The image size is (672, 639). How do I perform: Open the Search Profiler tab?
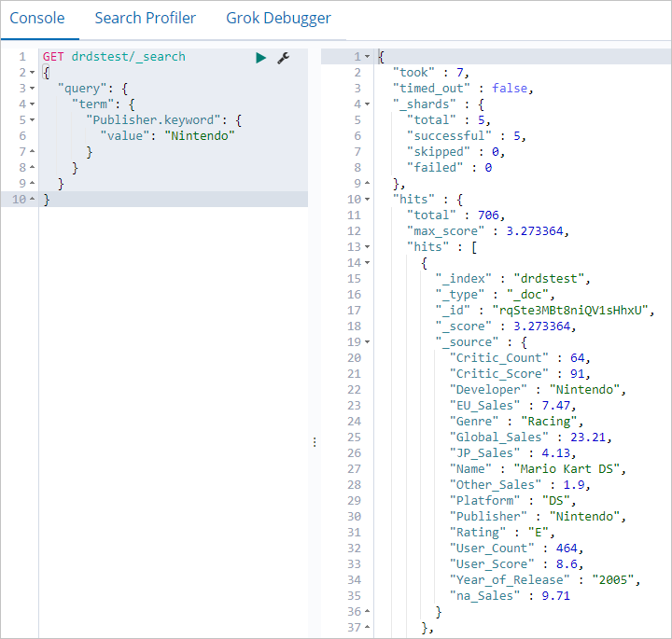pyautogui.click(x=146, y=18)
